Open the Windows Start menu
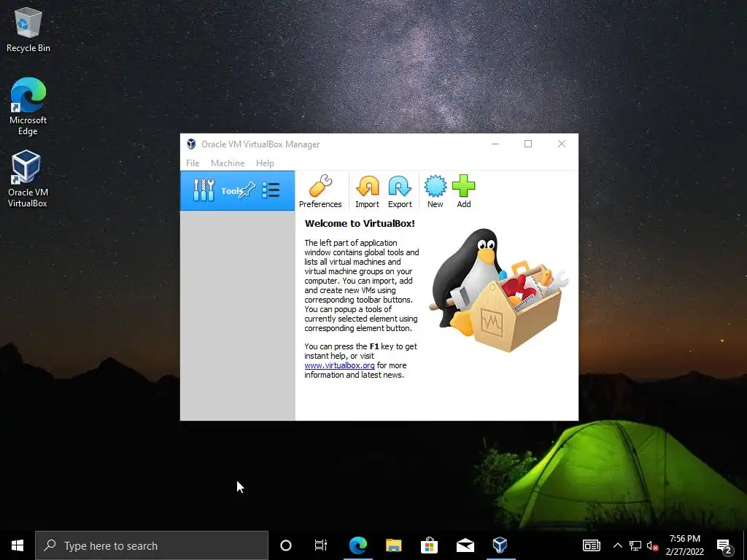The image size is (747, 560). [x=18, y=545]
